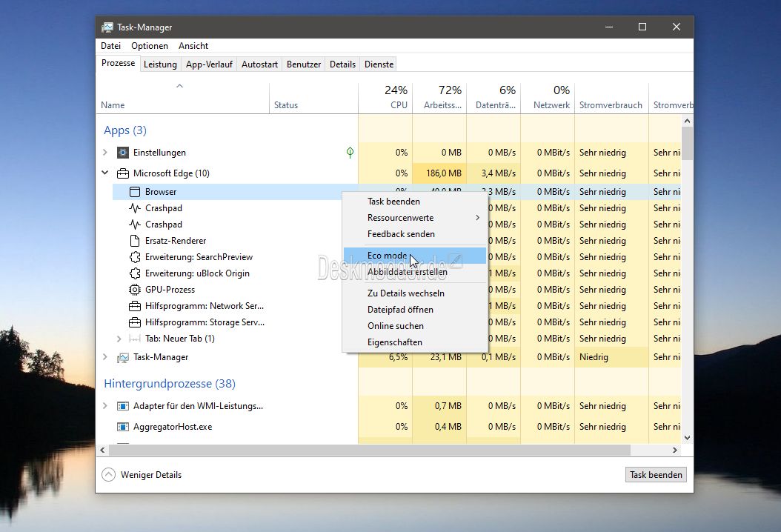
Task: Click the horizontal scrollbar left arrow
Action: (102, 450)
